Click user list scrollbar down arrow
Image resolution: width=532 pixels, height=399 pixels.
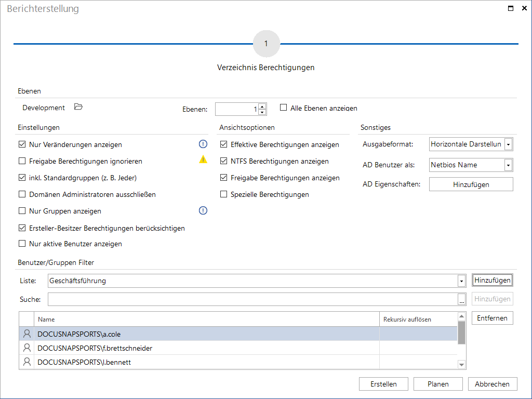tap(461, 365)
